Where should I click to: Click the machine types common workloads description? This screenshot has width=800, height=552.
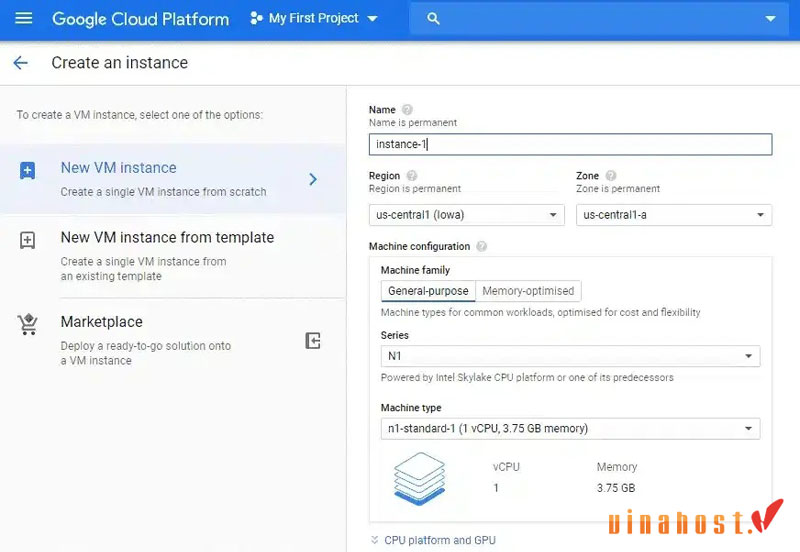pos(540,312)
